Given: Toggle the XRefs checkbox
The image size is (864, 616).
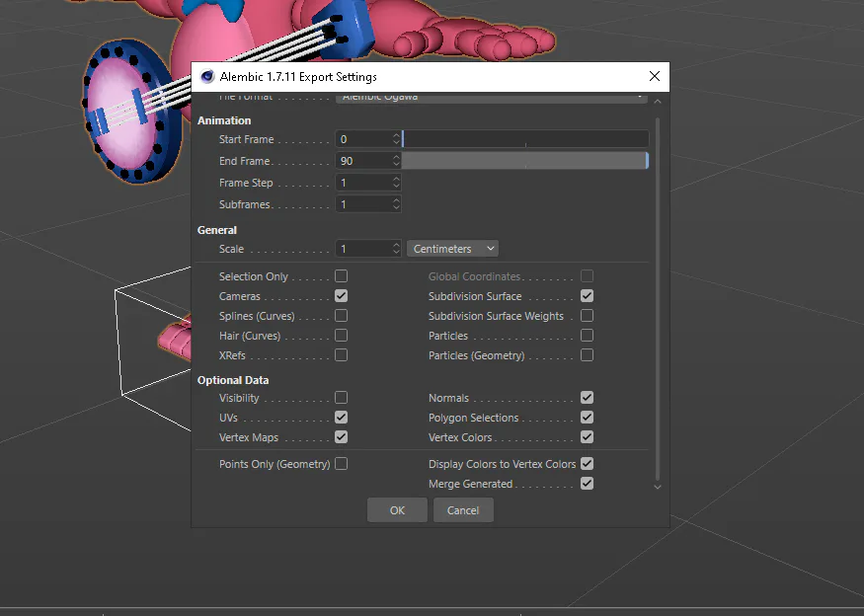Looking at the screenshot, I should point(341,355).
